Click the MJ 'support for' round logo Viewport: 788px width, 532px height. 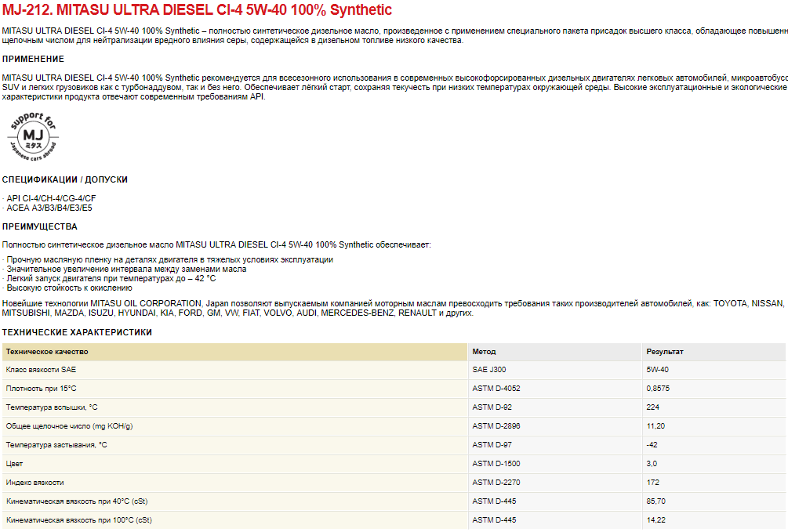point(33,136)
